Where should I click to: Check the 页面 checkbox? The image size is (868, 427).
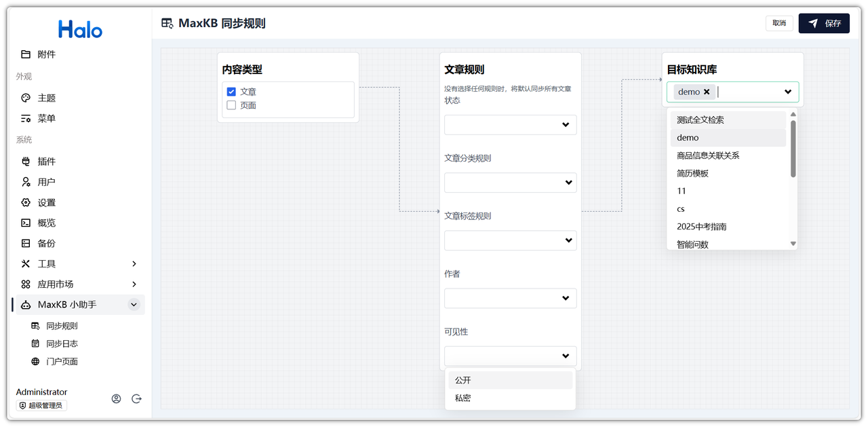231,105
